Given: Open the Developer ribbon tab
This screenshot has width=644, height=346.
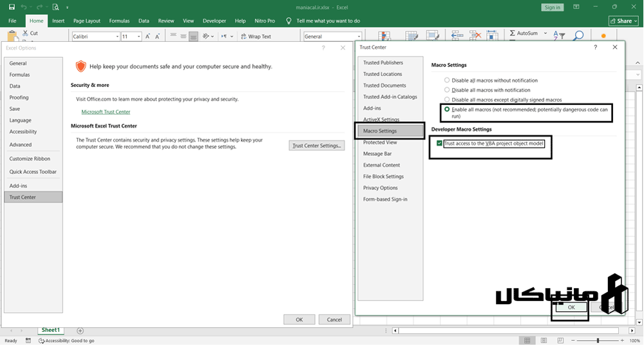Looking at the screenshot, I should (214, 21).
